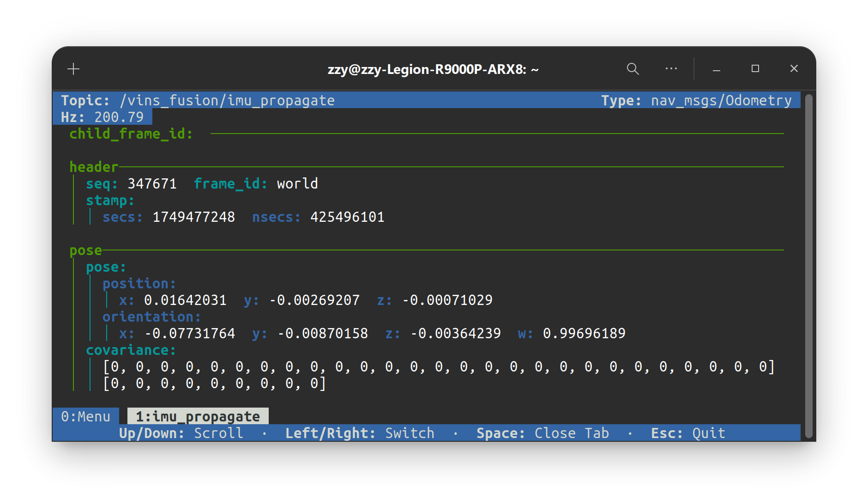868x500 pixels.
Task: Click the Space: Close Tab hint
Action: 542,433
